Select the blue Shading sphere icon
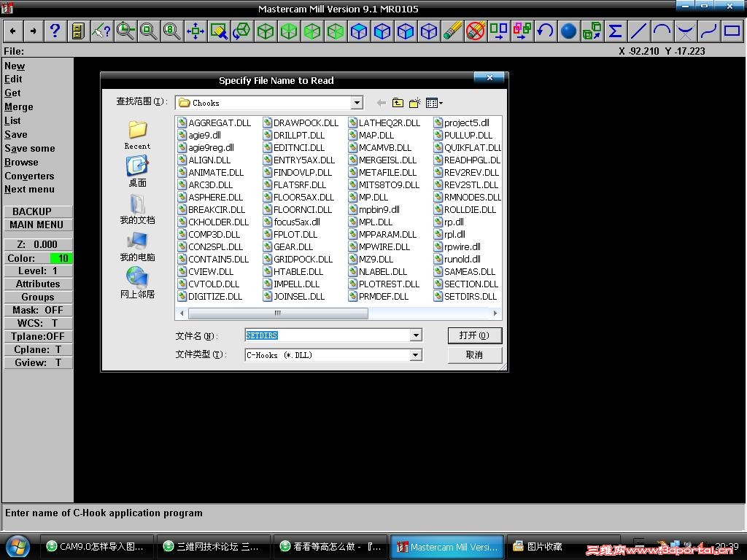This screenshot has height=560, width=747. coord(569,31)
